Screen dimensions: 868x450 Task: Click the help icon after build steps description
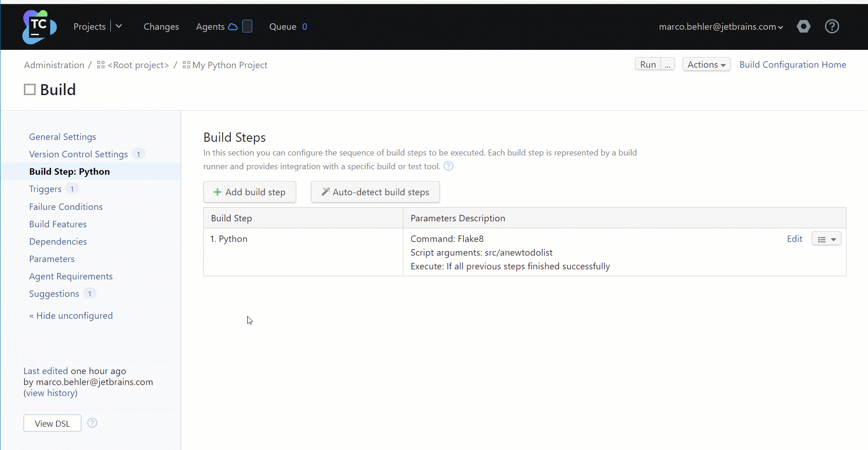coord(448,166)
